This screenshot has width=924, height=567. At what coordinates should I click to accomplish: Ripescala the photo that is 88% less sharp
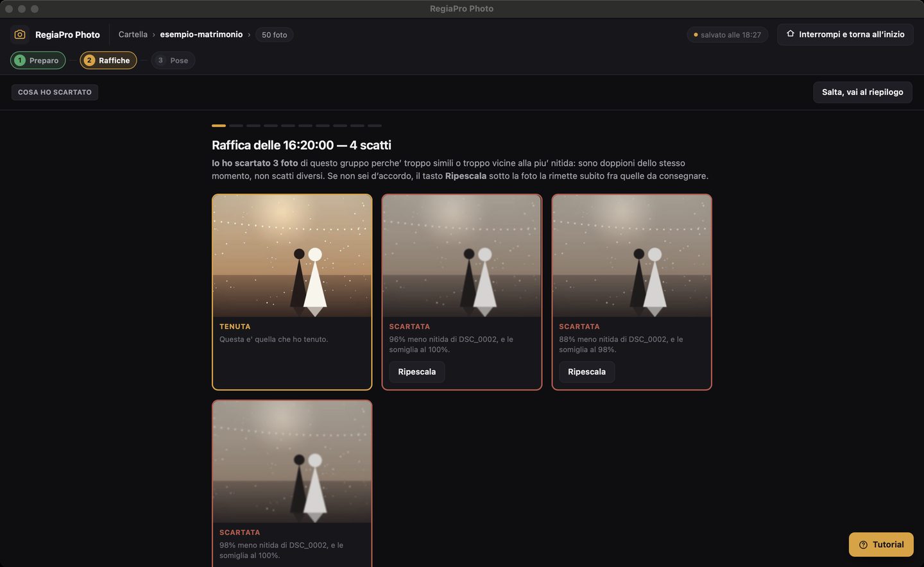coord(586,372)
